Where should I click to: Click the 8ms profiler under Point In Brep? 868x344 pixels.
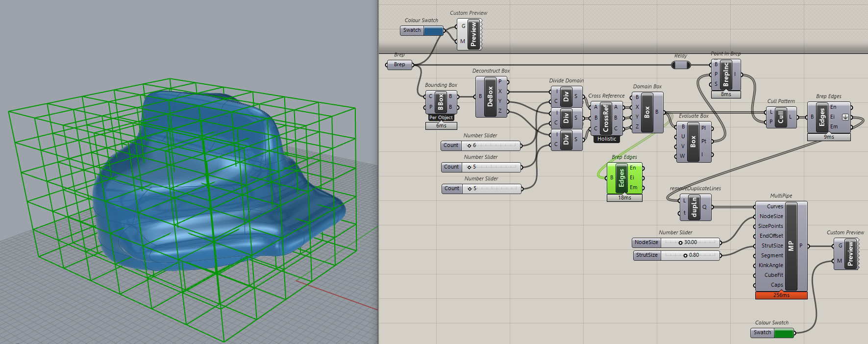726,95
